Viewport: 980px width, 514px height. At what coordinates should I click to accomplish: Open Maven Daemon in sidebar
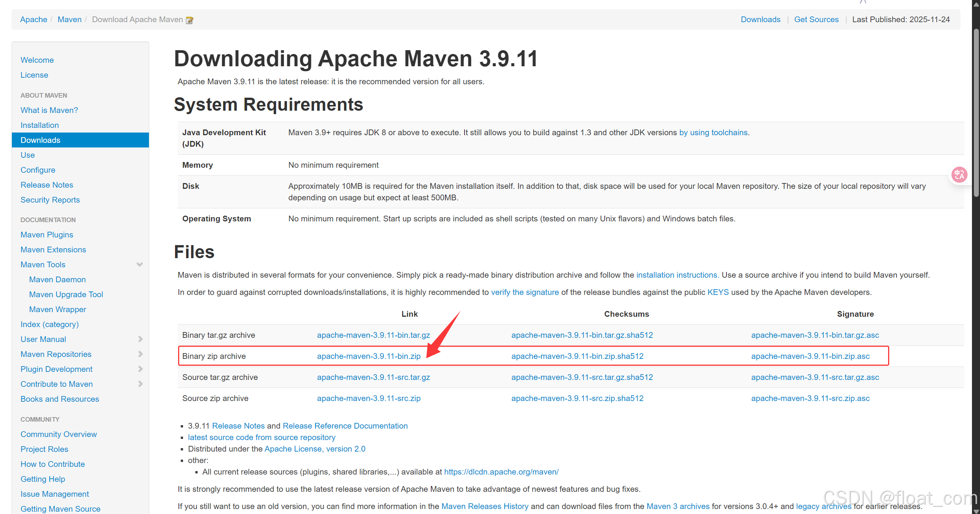57,280
